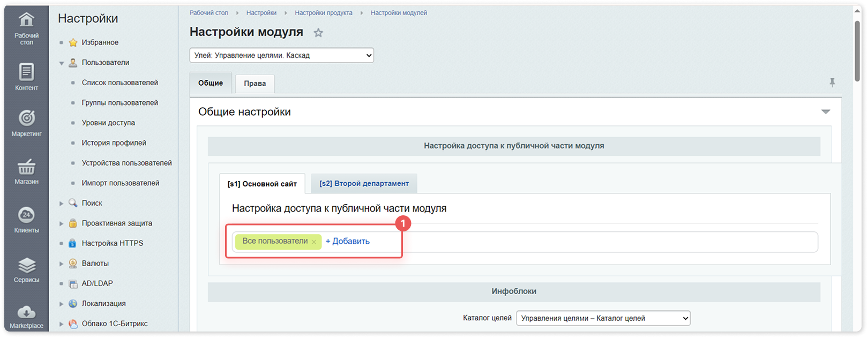Pin the tabs panel with pin icon
Viewport: 868px width, 338px height.
click(832, 82)
